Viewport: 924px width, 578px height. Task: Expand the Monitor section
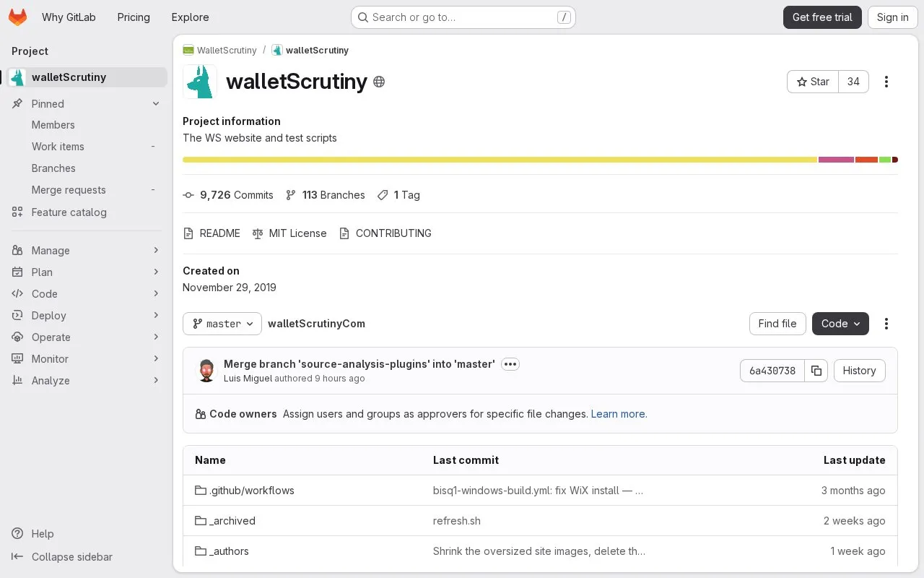(x=87, y=359)
